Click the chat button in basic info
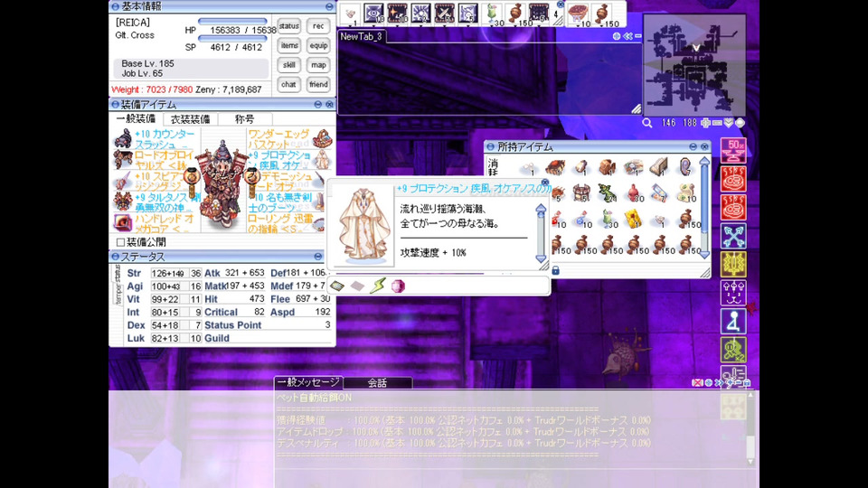 click(289, 84)
